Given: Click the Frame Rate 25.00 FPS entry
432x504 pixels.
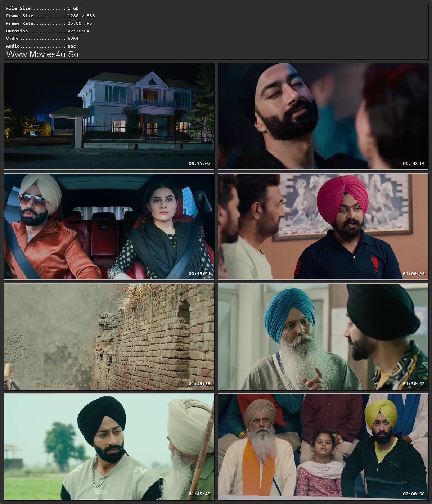Looking at the screenshot, I should coord(49,23).
